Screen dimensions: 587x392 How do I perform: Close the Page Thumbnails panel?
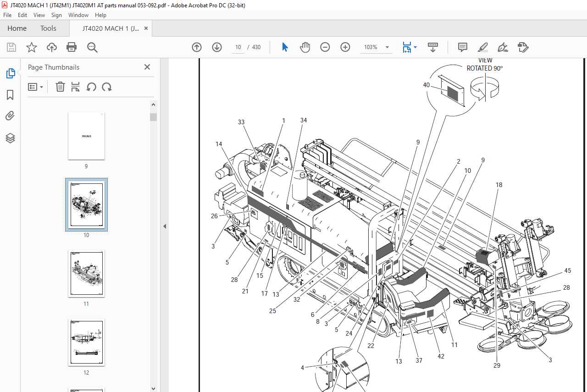click(147, 67)
